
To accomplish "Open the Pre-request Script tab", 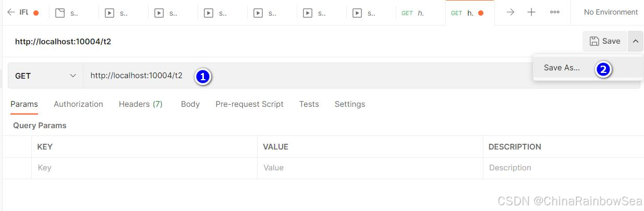I will (249, 104).
